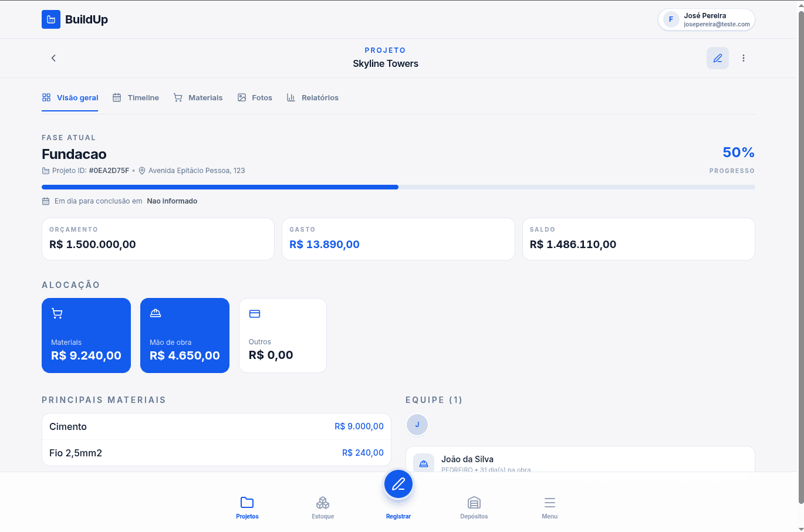Click the blue progress bar
Screen dimensions: 804x532
220,187
